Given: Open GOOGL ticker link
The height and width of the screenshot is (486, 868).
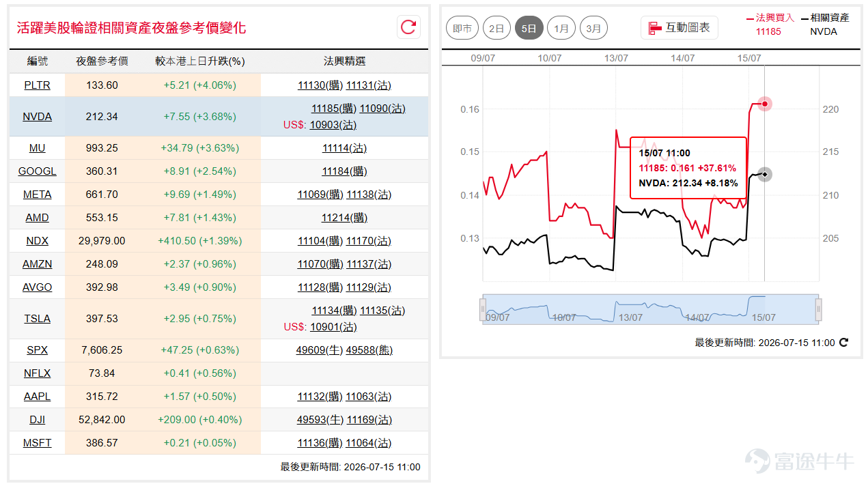Looking at the screenshot, I should (37, 171).
